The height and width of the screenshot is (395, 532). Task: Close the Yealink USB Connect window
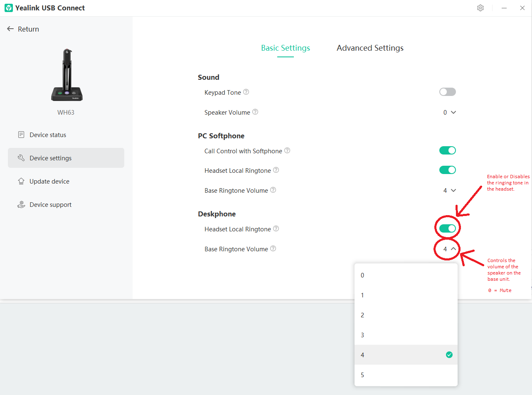[522, 8]
